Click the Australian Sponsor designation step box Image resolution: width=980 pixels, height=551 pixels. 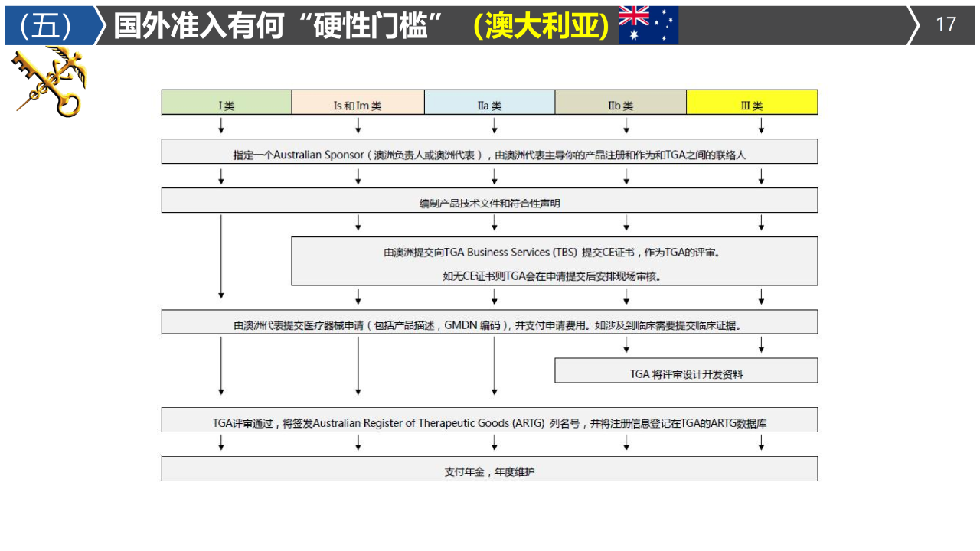pos(489,152)
